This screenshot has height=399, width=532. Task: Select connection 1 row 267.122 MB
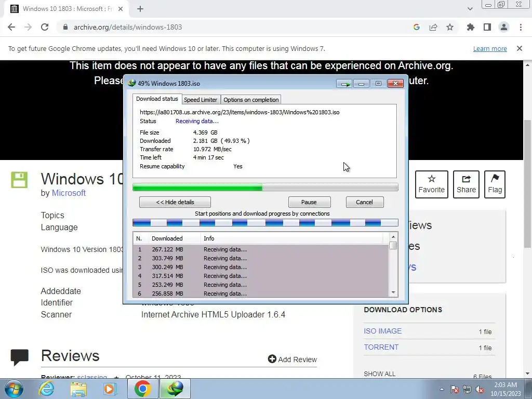(x=261, y=249)
